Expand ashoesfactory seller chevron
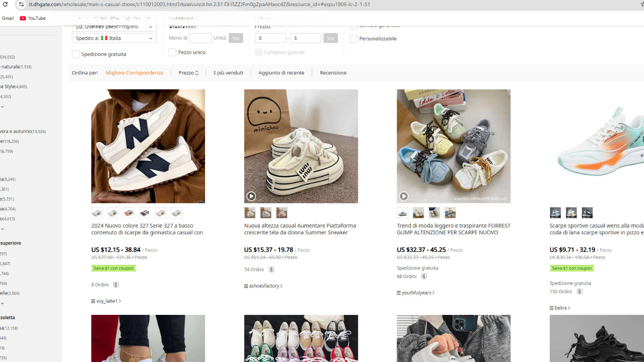 tap(281, 286)
